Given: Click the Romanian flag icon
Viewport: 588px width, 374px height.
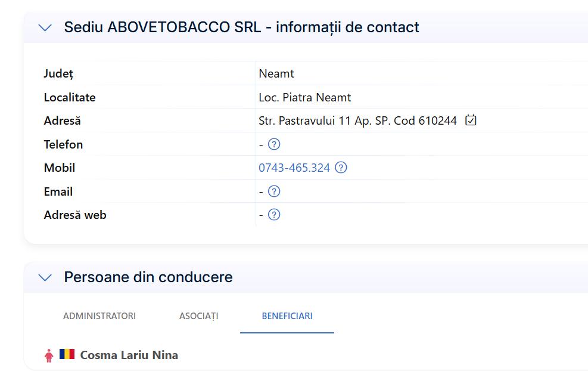Looking at the screenshot, I should coord(67,354).
